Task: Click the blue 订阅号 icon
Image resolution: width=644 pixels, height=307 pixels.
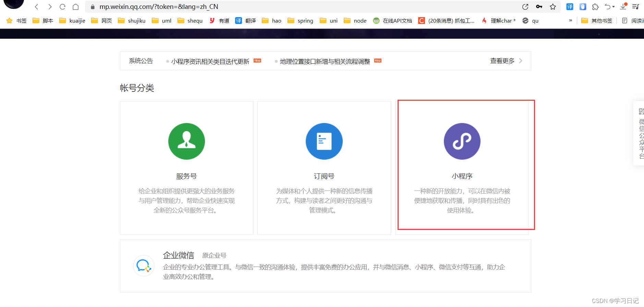Action: click(x=324, y=141)
